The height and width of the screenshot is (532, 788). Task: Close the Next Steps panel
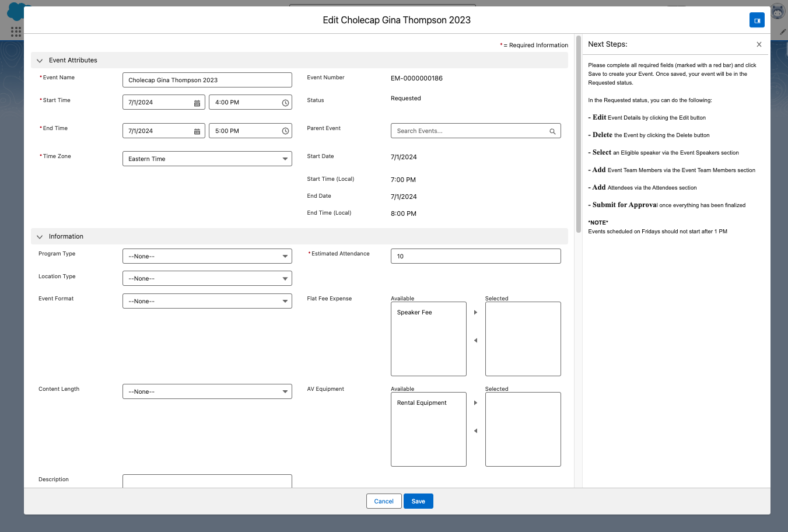(759, 44)
